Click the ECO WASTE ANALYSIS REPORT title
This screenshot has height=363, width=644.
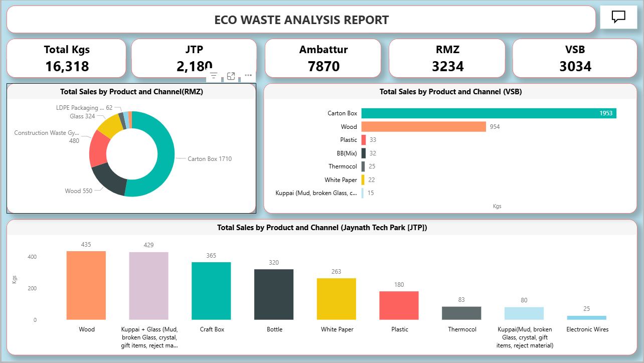point(301,20)
